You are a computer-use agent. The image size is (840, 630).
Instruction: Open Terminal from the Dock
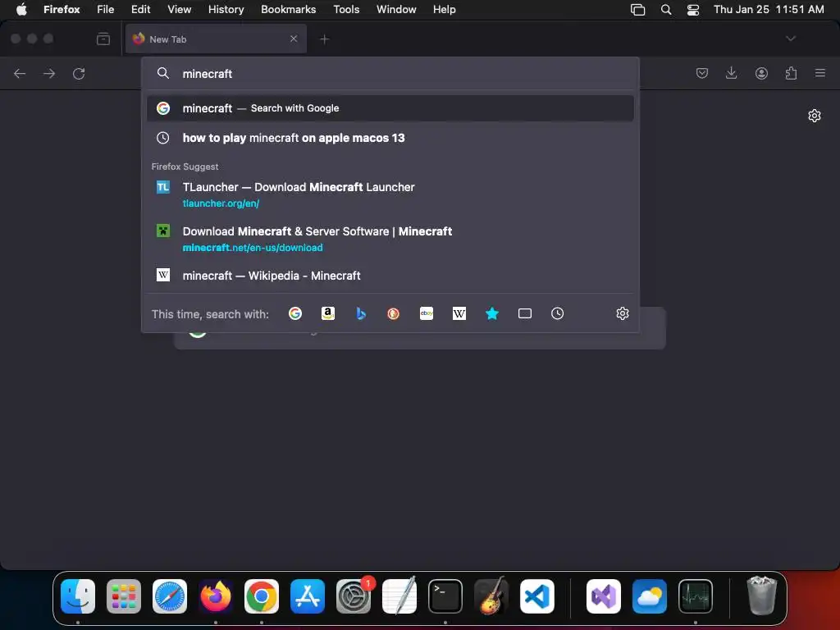pyautogui.click(x=445, y=596)
